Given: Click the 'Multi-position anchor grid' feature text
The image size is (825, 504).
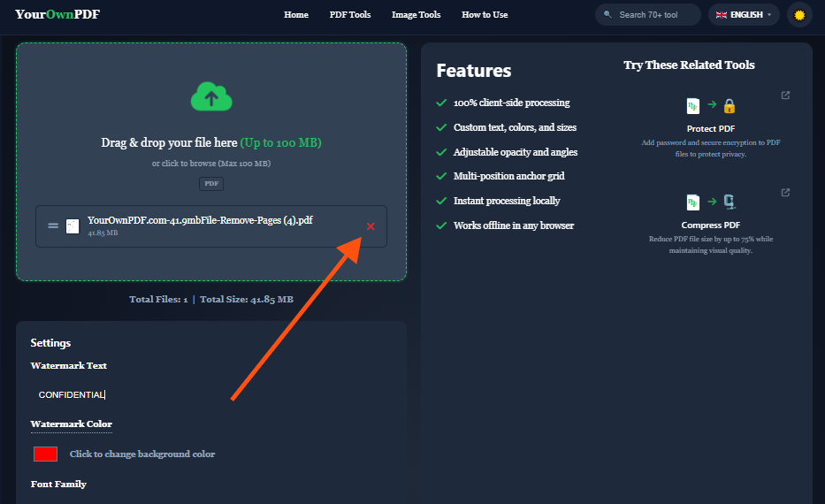Looking at the screenshot, I should click(508, 176).
